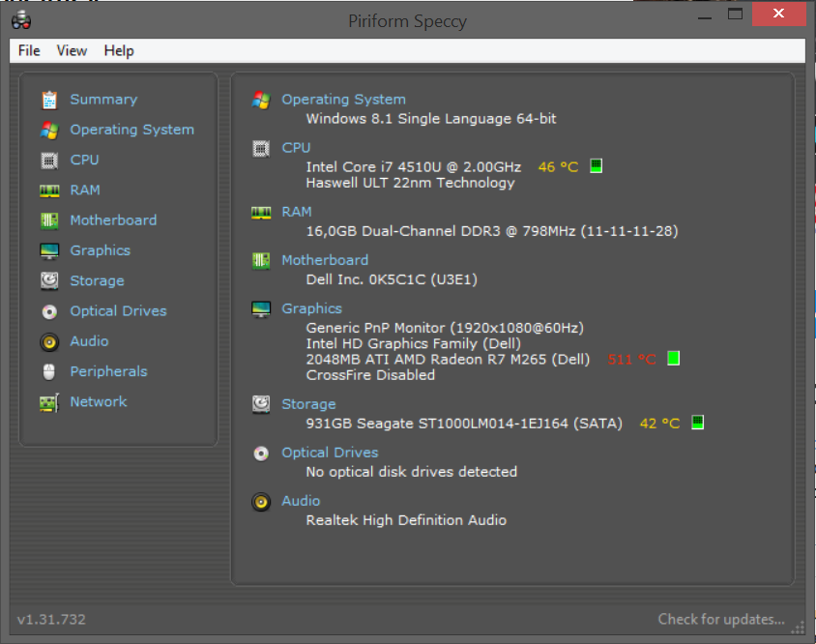Click the RAM icon in summary panel

tap(261, 213)
